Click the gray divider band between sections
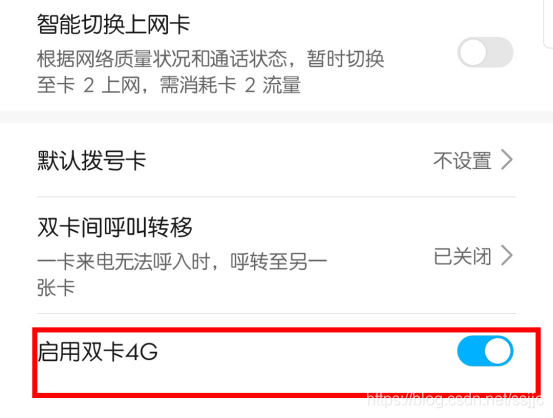553x418 pixels. coord(276,117)
